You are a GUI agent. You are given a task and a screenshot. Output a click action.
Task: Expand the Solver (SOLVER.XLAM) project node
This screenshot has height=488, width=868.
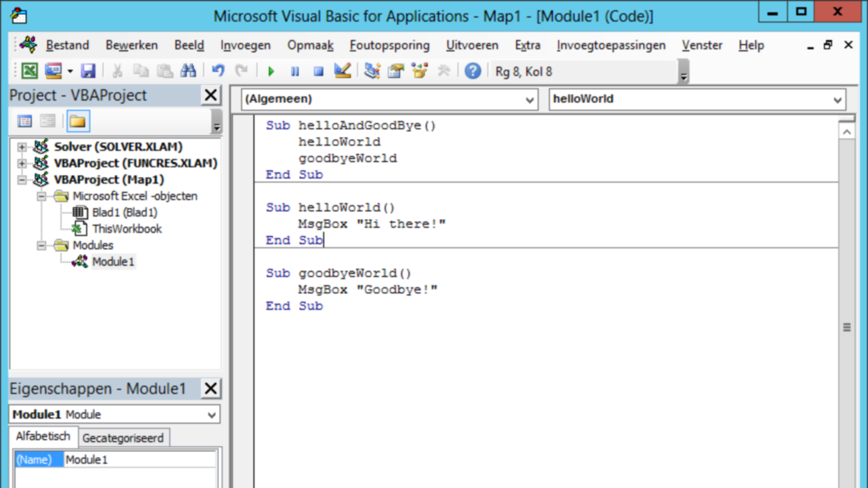point(22,146)
